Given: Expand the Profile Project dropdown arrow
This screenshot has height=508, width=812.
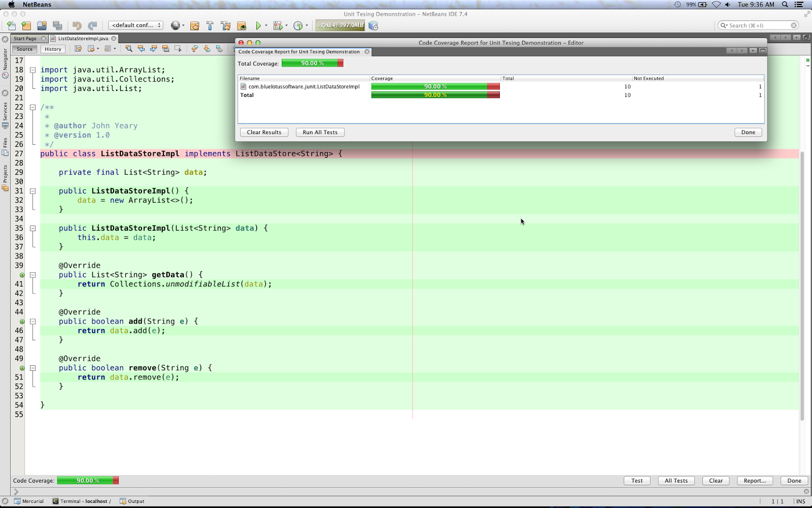Looking at the screenshot, I should (307, 25).
